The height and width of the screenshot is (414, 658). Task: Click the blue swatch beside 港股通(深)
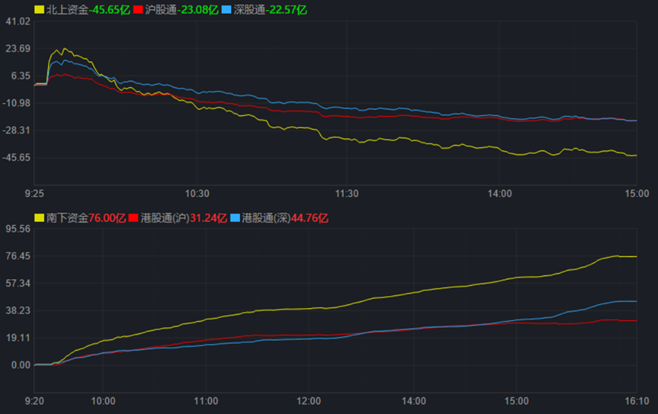pyautogui.click(x=236, y=217)
